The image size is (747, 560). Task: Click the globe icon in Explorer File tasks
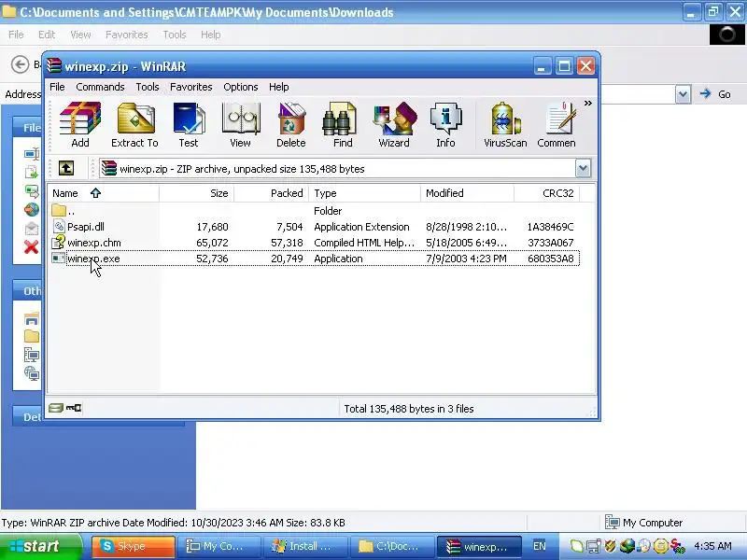click(x=32, y=209)
